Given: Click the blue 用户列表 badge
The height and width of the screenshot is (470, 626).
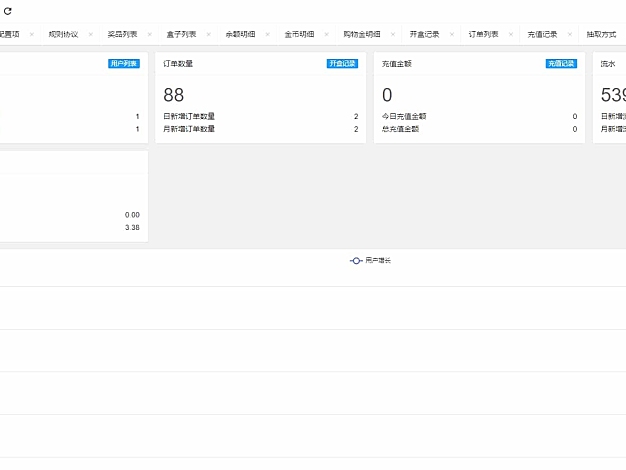Looking at the screenshot, I should point(124,64).
